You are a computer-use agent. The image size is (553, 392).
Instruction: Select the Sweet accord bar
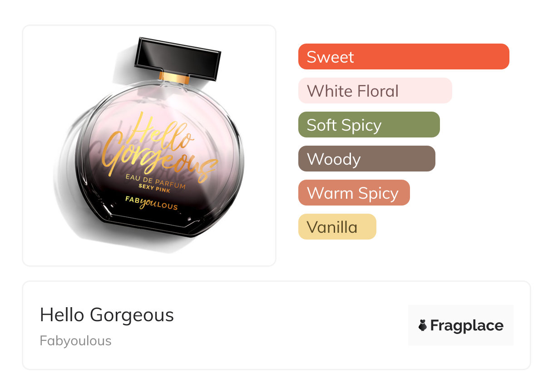click(404, 57)
